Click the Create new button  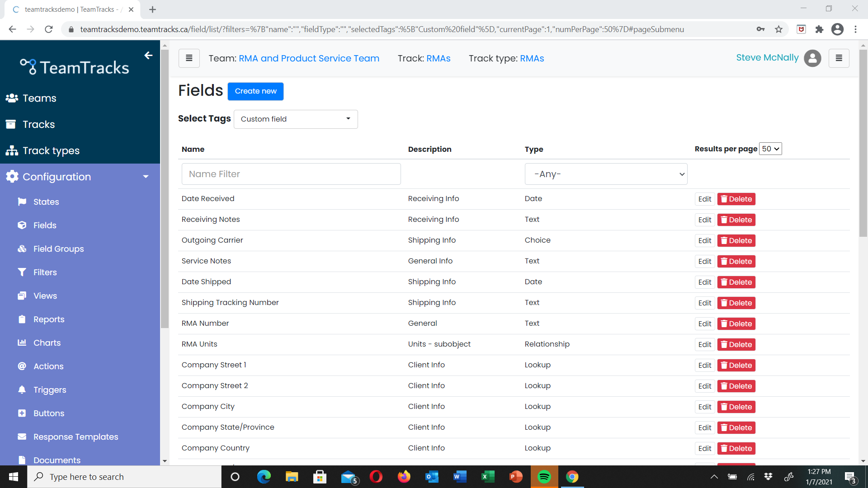[x=255, y=91]
